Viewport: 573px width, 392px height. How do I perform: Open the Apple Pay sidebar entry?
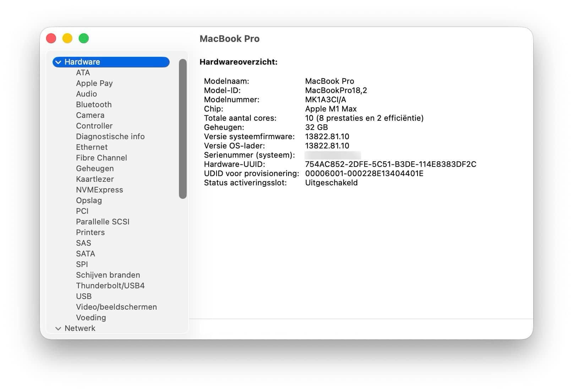pos(94,83)
